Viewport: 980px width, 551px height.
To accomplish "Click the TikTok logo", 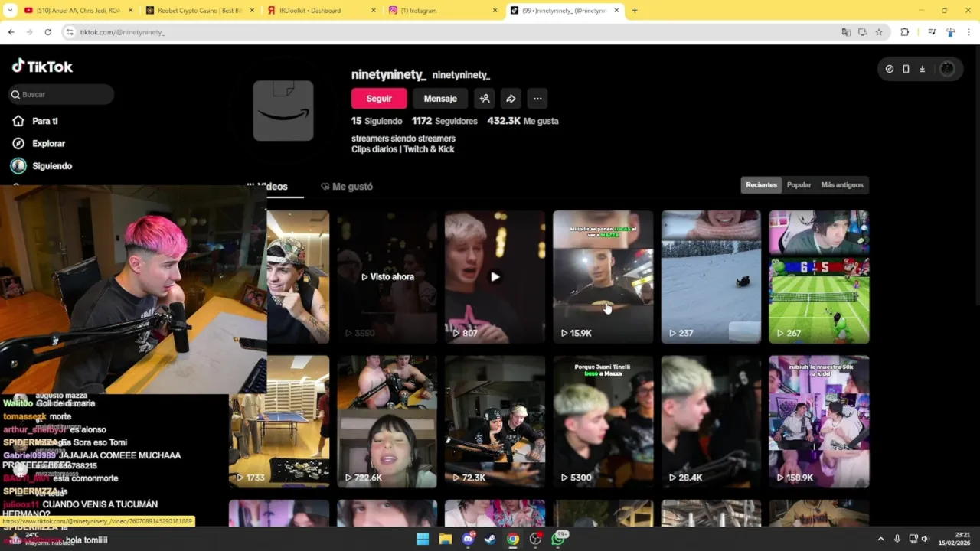I will pyautogui.click(x=42, y=67).
